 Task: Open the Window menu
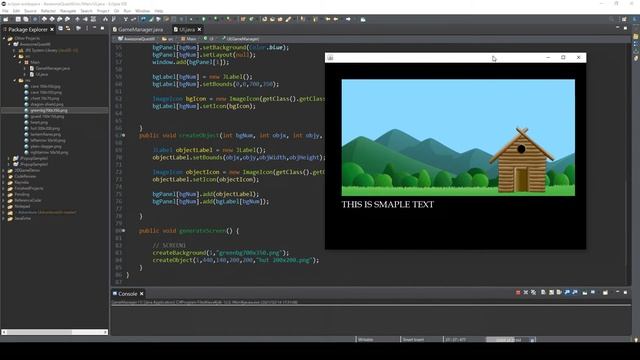(142, 11)
